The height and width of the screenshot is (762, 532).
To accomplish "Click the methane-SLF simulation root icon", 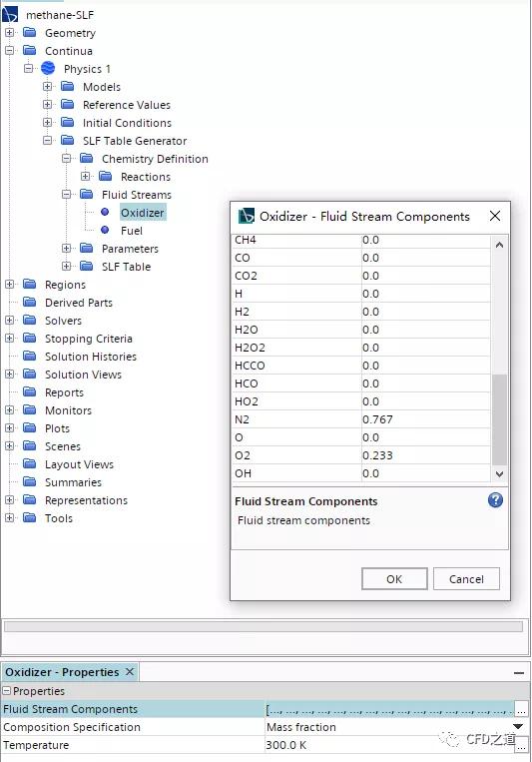I will pos(10,15).
